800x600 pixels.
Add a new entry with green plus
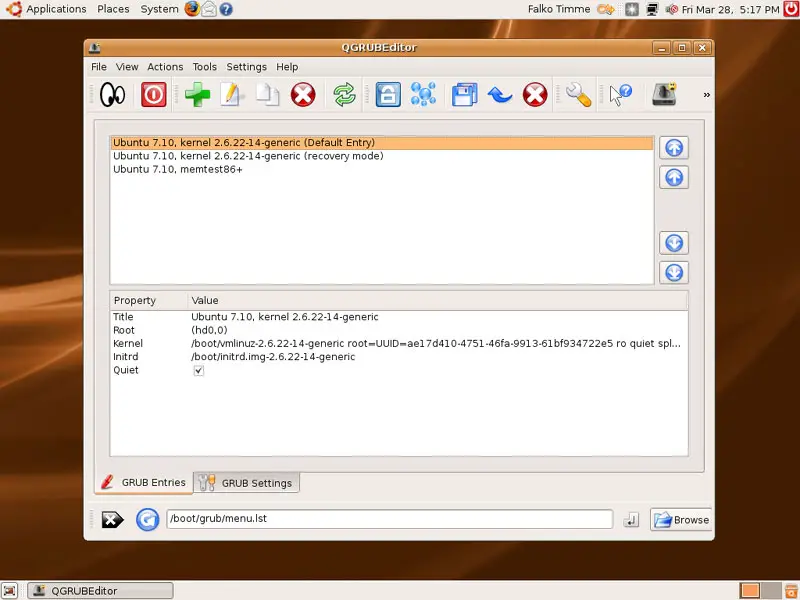tap(197, 95)
